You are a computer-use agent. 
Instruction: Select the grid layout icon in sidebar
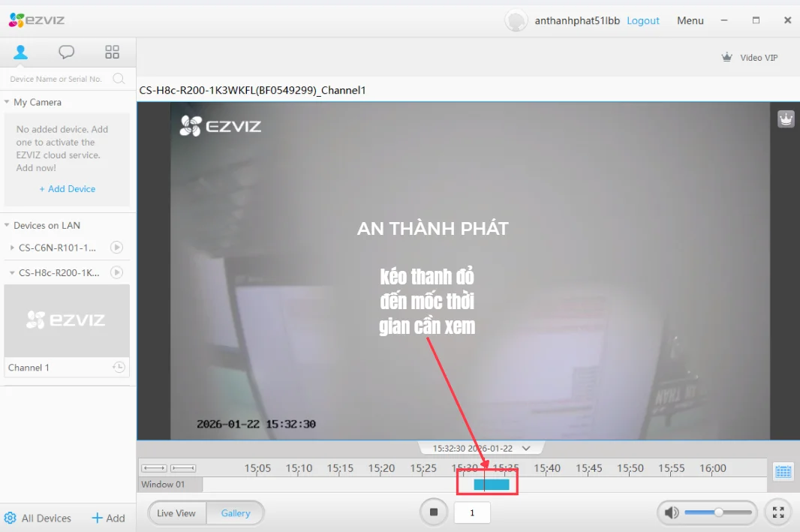(112, 52)
